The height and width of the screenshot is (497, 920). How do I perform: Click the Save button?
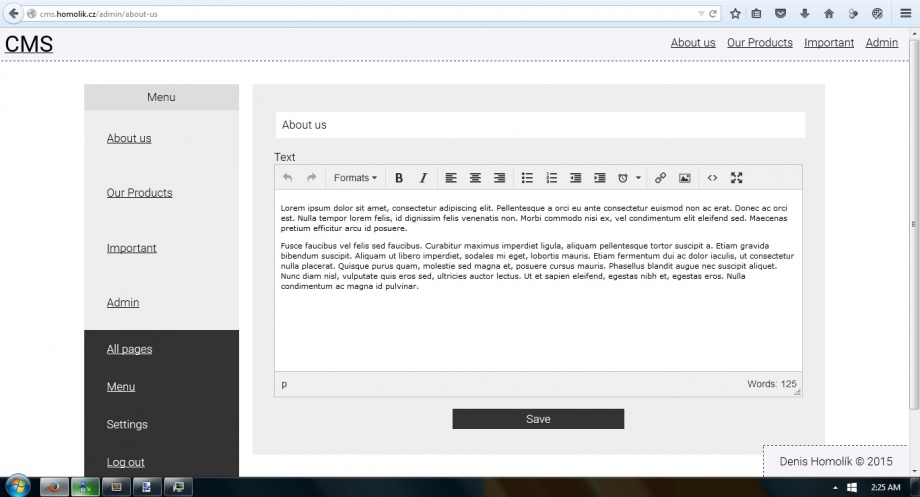[538, 419]
